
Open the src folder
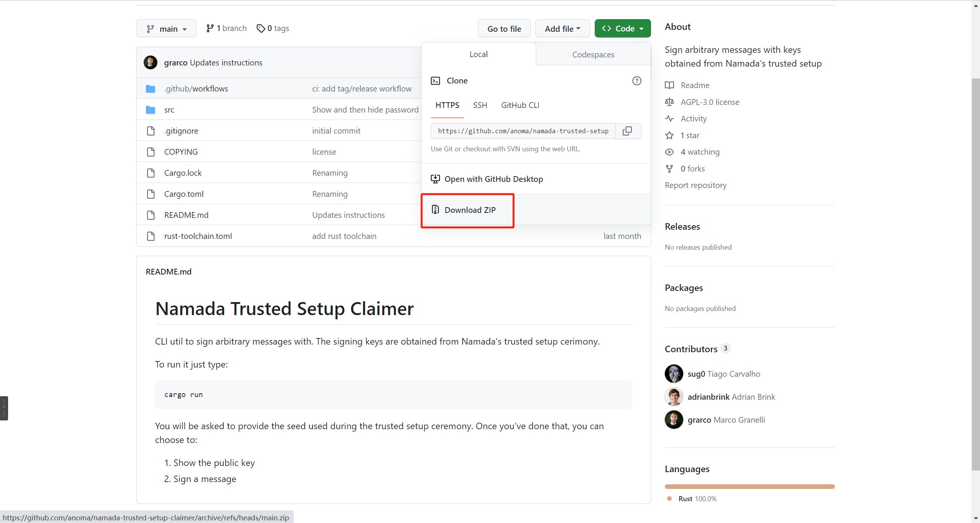[x=169, y=110]
